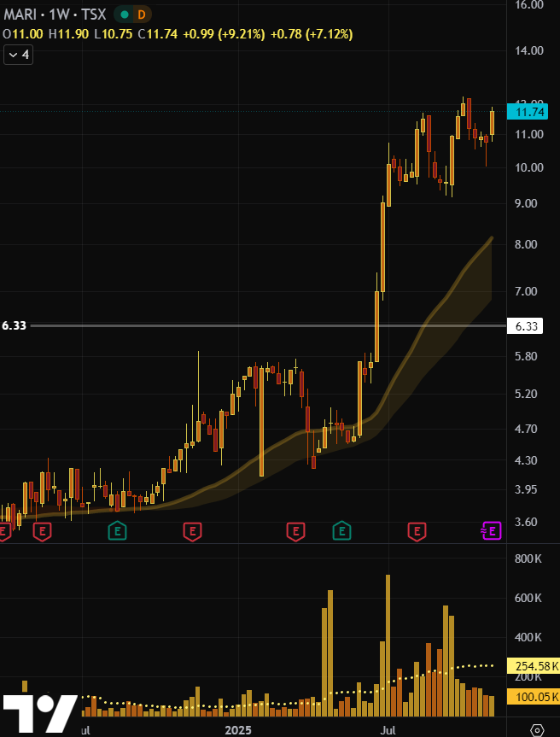The width and height of the screenshot is (560, 737).
Task: Click the 16.00 price scale value
Action: (x=529, y=5)
